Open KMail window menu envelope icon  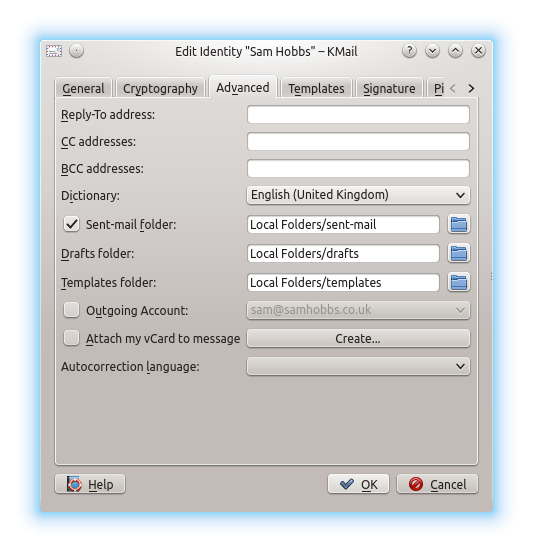click(x=54, y=51)
